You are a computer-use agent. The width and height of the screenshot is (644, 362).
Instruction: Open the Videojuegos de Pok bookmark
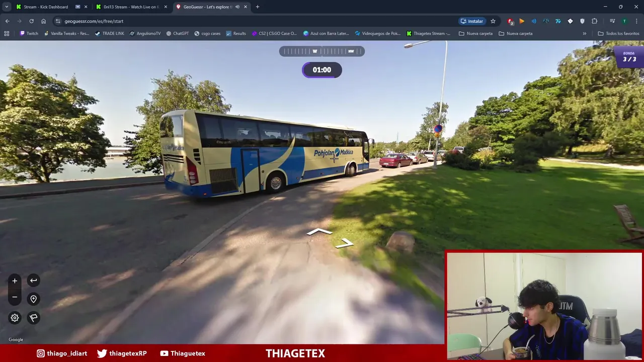[377, 34]
